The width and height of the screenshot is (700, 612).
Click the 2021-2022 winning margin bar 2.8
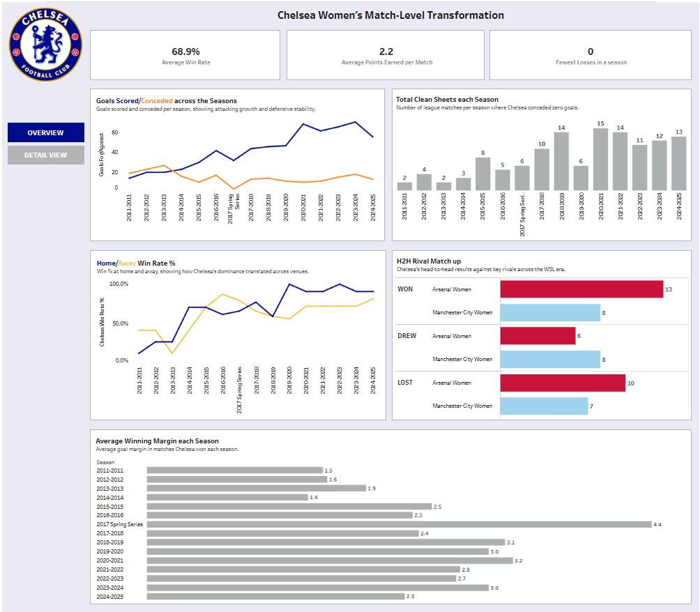tap(303, 569)
